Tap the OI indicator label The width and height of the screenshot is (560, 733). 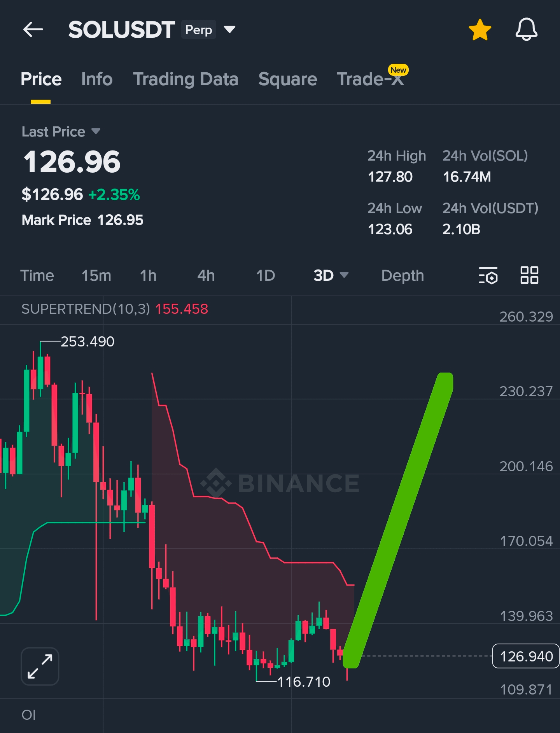[29, 715]
